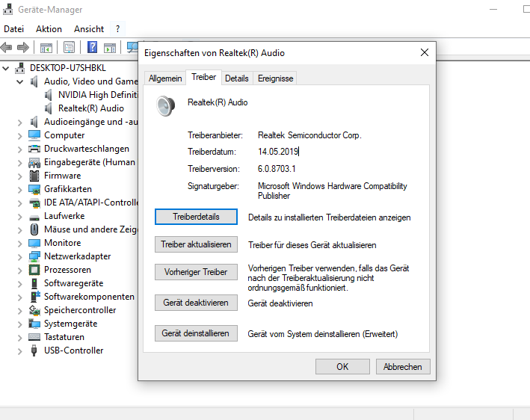Click the Treiberdatum value 14.05.2019
530x420 pixels.
point(278,152)
